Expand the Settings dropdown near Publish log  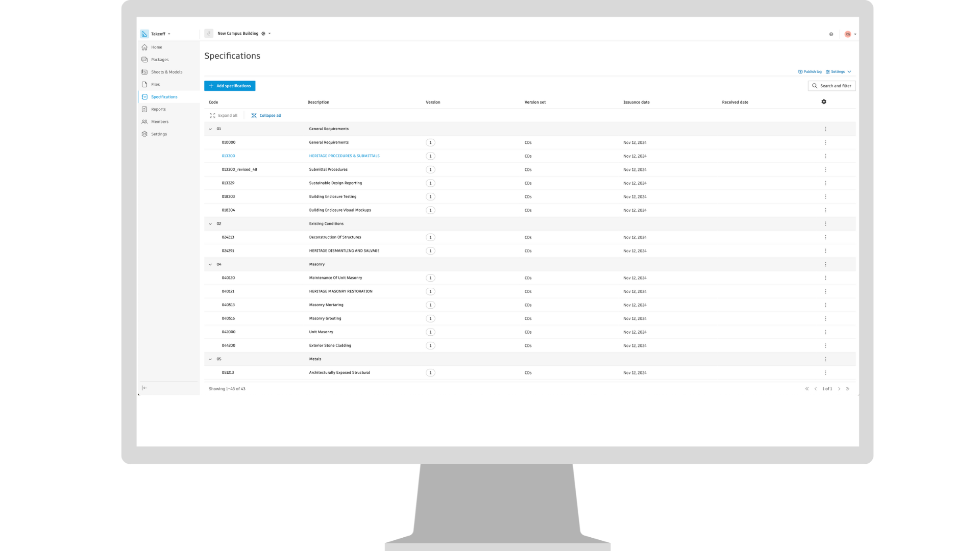pos(839,72)
